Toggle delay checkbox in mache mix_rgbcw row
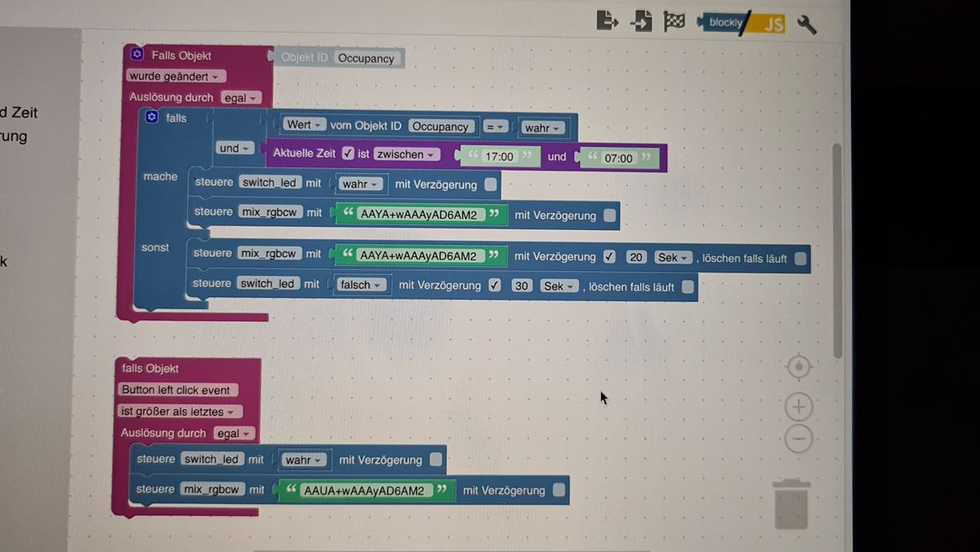The width and height of the screenshot is (980, 552). 609,216
